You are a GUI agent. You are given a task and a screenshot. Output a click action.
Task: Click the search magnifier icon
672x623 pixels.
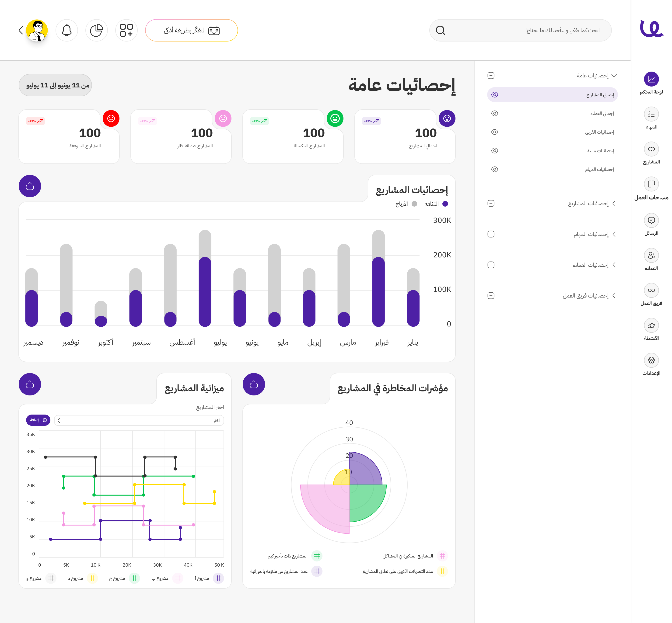(x=440, y=30)
